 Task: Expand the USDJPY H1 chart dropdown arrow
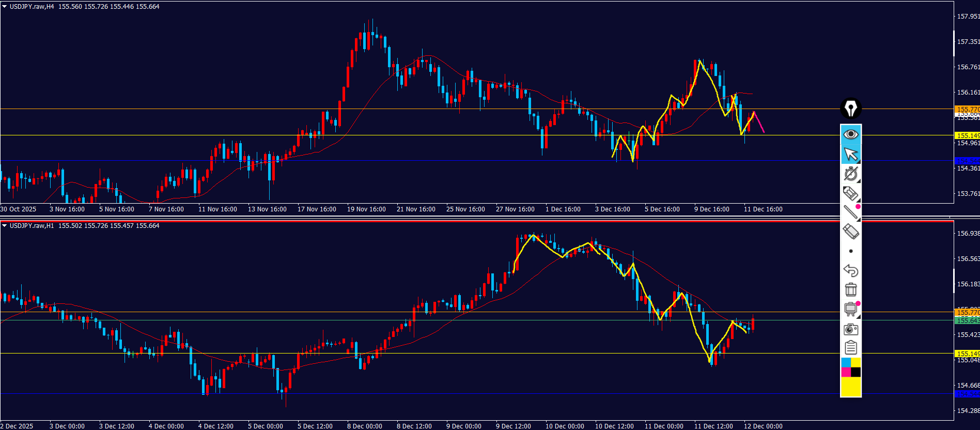pos(5,226)
